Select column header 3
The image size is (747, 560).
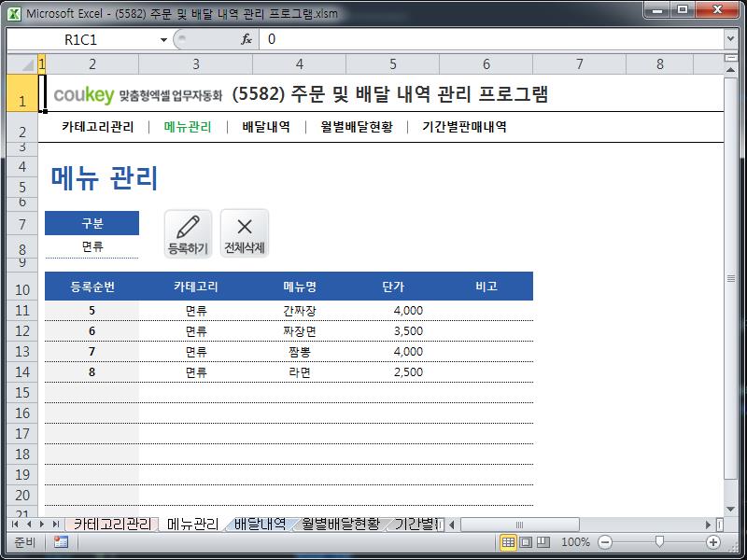click(196, 63)
